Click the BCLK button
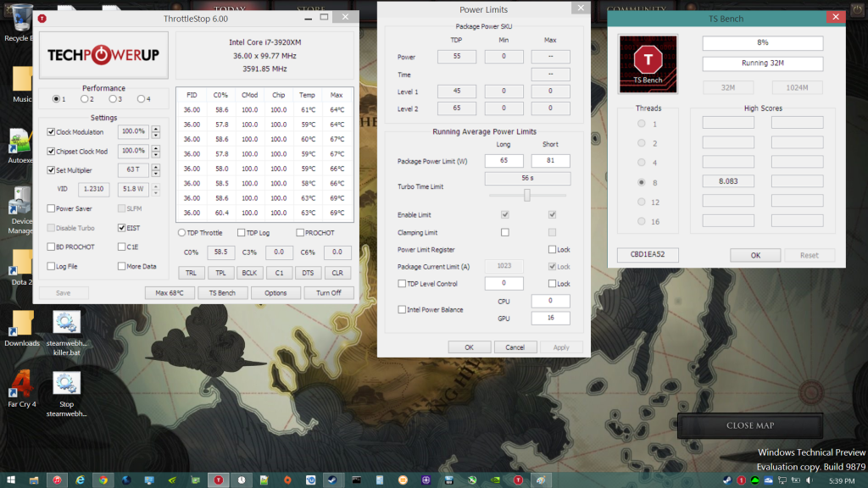Viewport: 868px width, 488px height. point(250,273)
